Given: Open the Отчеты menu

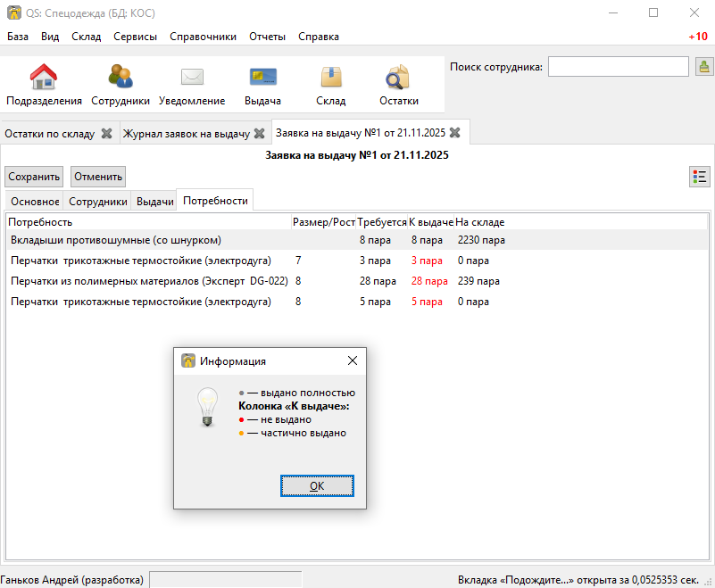Looking at the screenshot, I should coord(267,37).
